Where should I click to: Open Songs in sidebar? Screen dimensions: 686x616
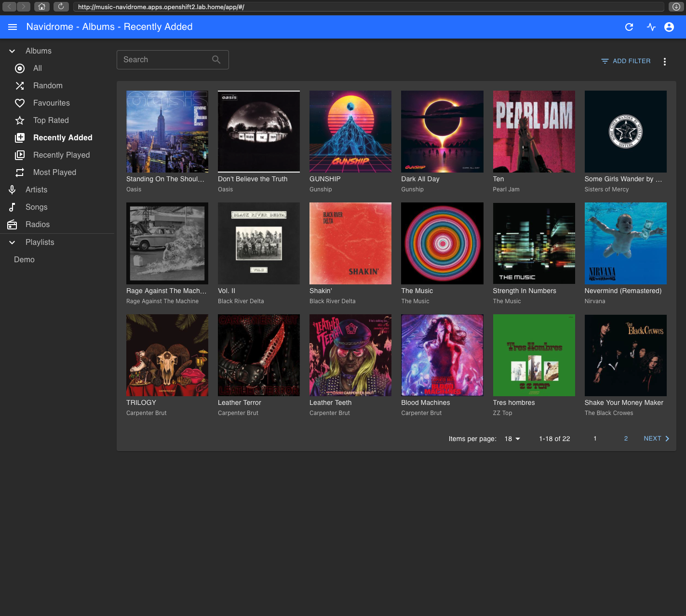click(57, 207)
